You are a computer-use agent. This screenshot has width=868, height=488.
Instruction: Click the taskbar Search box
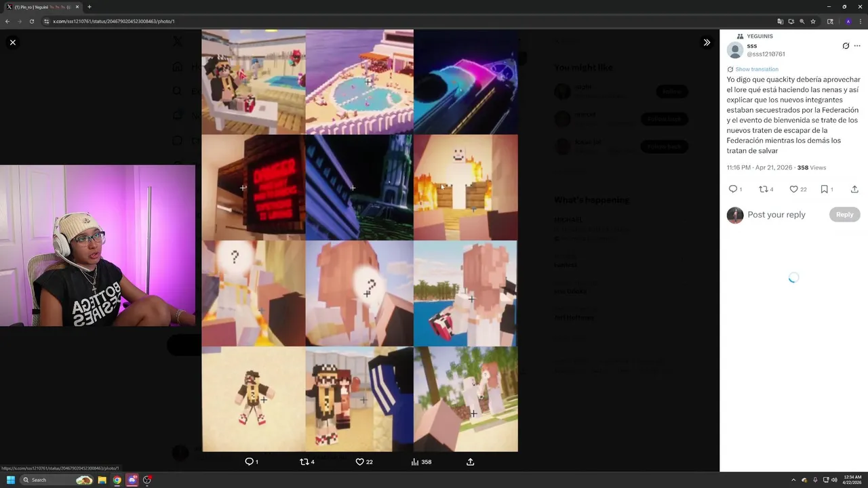click(56, 480)
